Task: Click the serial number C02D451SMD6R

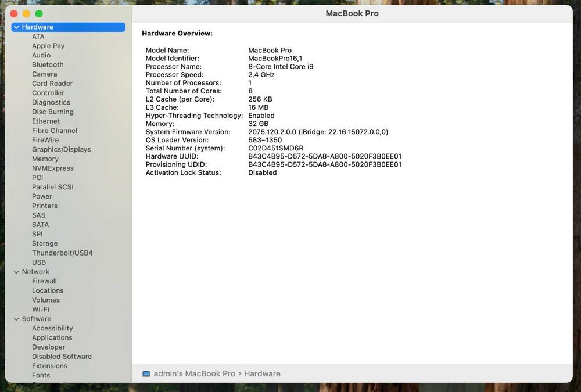Action: point(275,148)
